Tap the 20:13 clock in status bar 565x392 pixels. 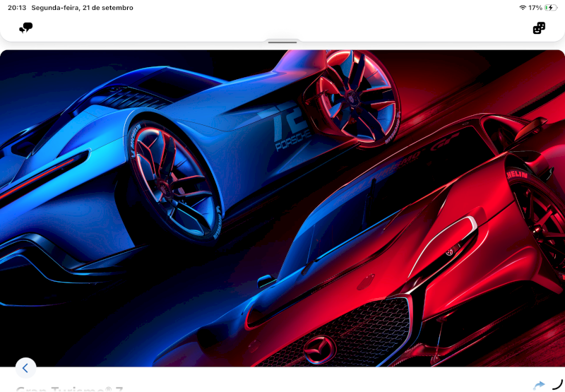(17, 8)
